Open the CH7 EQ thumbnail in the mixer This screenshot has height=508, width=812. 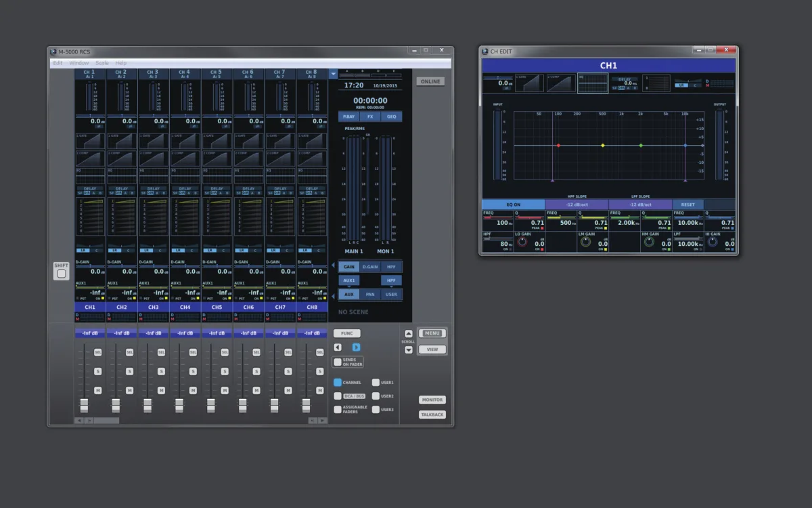click(x=280, y=176)
